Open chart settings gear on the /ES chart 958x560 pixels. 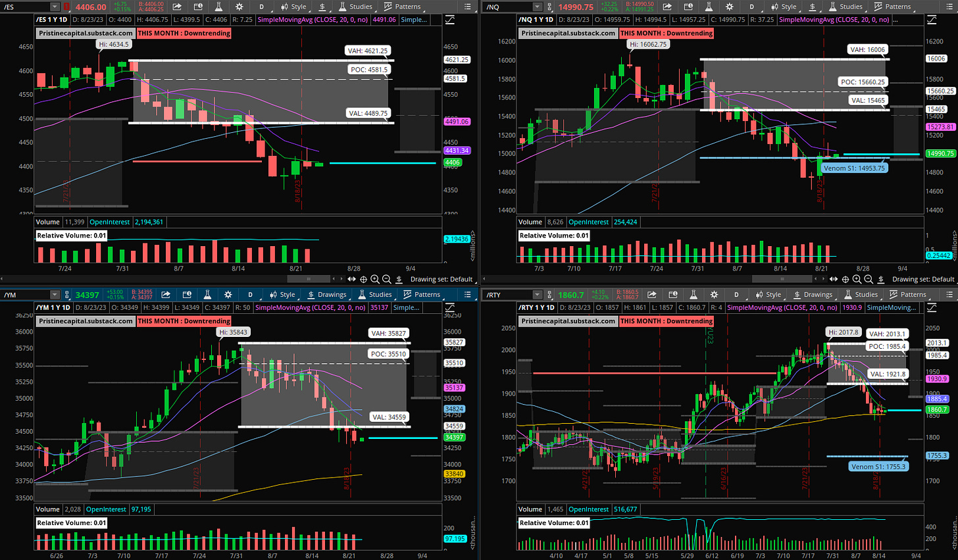click(239, 7)
